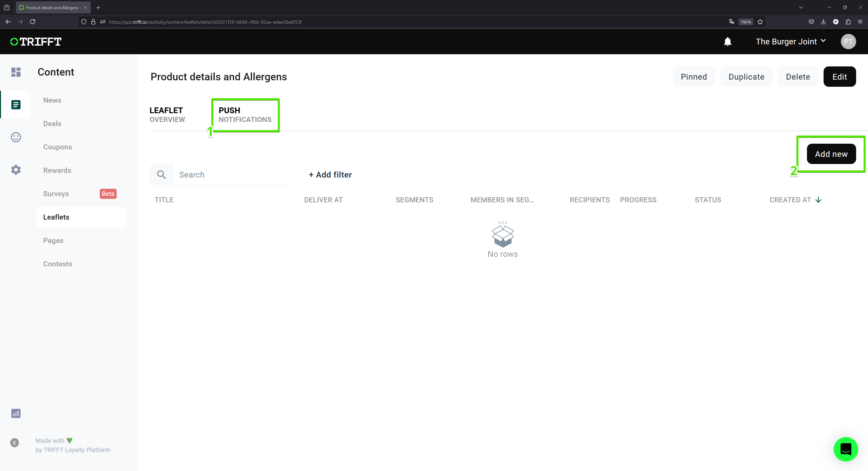The height and width of the screenshot is (471, 868).
Task: Collapse the sidebar with the arrow icon
Action: coord(15,443)
